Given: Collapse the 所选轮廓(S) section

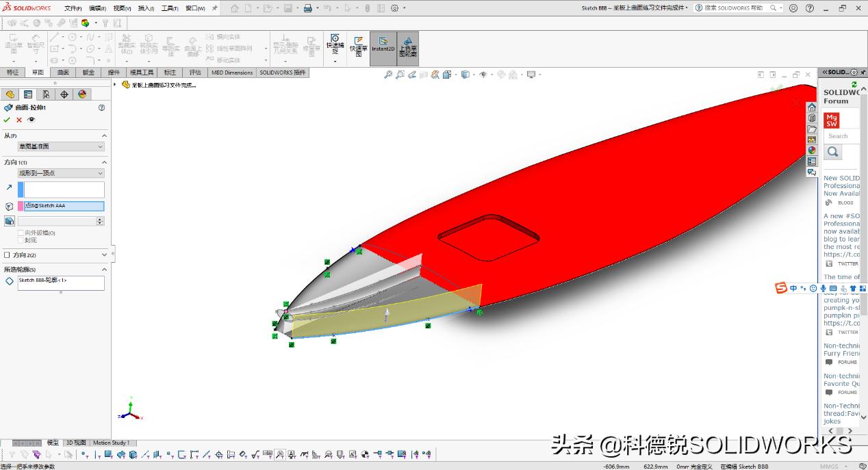Looking at the screenshot, I should (105, 270).
